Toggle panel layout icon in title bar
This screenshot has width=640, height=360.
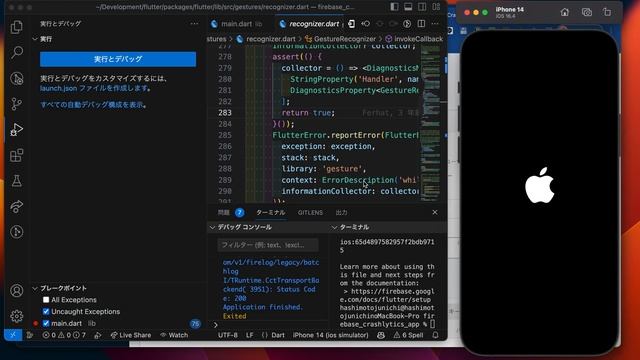click(x=408, y=7)
